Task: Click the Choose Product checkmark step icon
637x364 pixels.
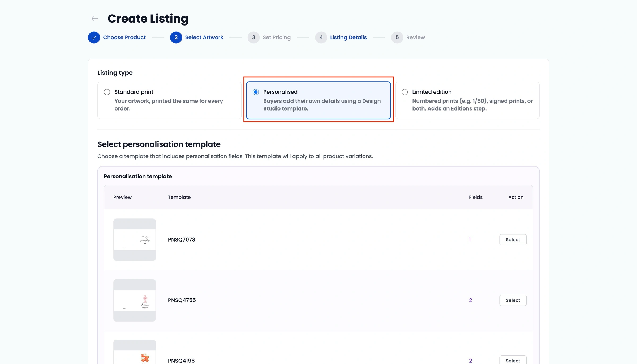Action: pyautogui.click(x=94, y=37)
